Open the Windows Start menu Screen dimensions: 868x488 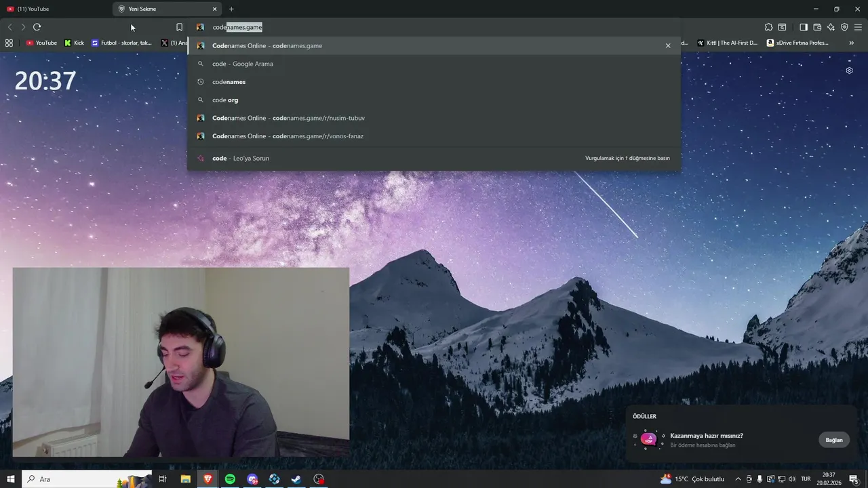point(11,479)
